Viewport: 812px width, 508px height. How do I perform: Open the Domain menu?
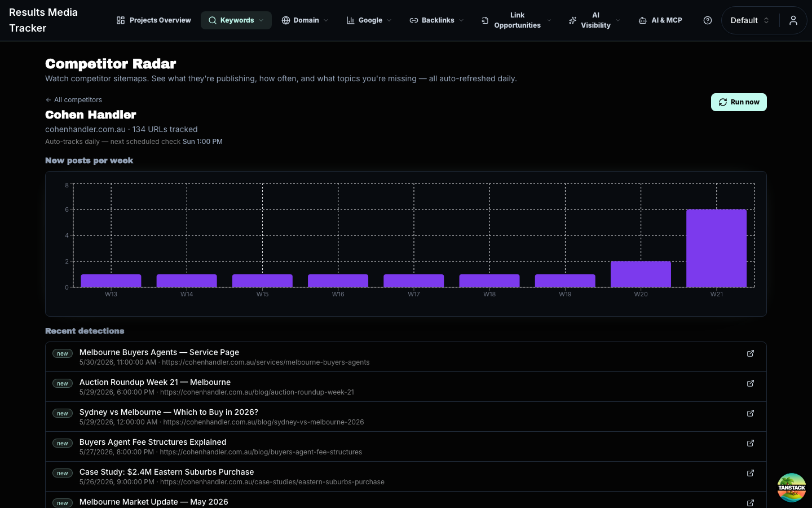click(x=305, y=20)
